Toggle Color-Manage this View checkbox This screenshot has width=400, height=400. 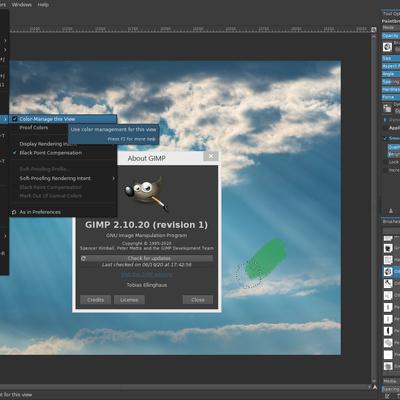(x=15, y=119)
